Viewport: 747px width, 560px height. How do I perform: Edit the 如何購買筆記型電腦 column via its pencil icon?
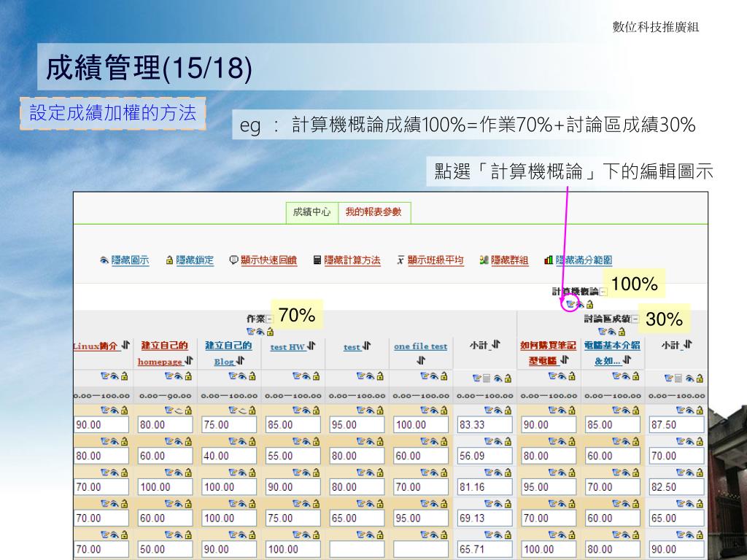(x=552, y=376)
